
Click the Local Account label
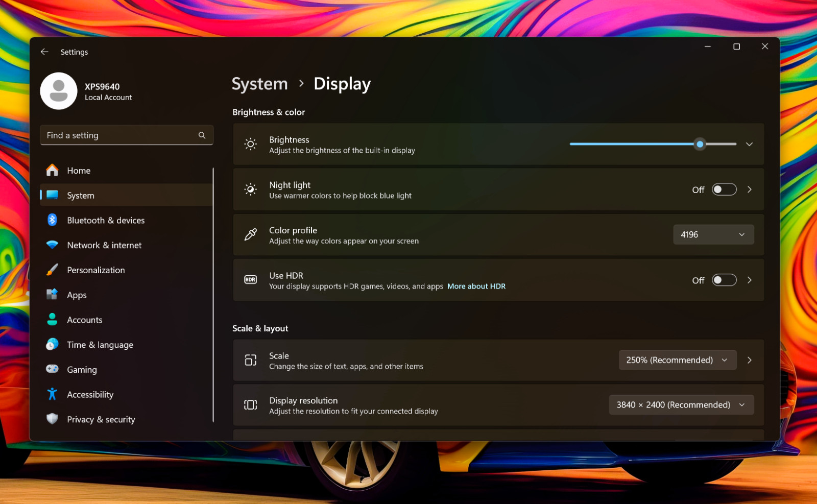(x=108, y=98)
